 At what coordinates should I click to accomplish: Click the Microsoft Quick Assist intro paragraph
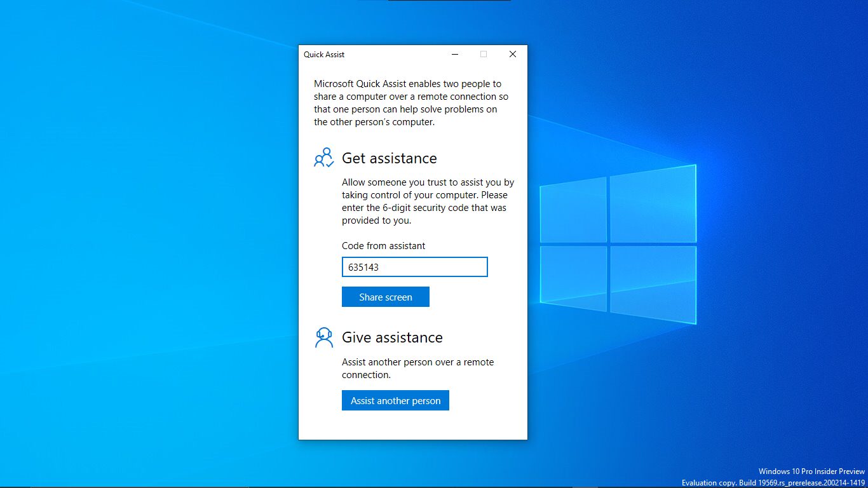[411, 103]
